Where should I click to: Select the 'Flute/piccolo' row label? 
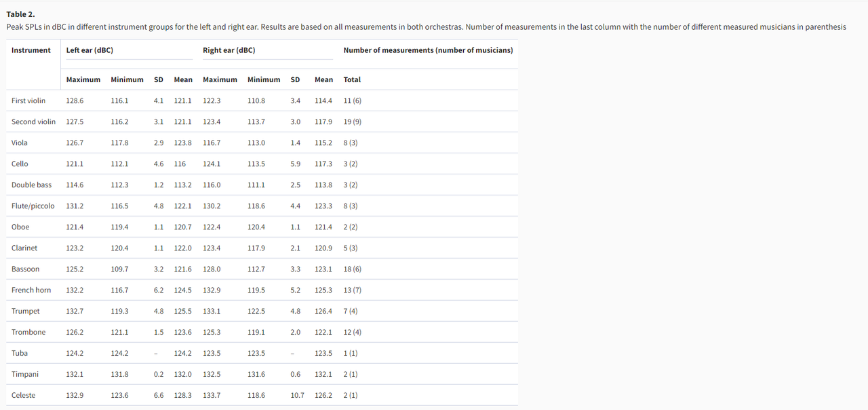(33, 206)
